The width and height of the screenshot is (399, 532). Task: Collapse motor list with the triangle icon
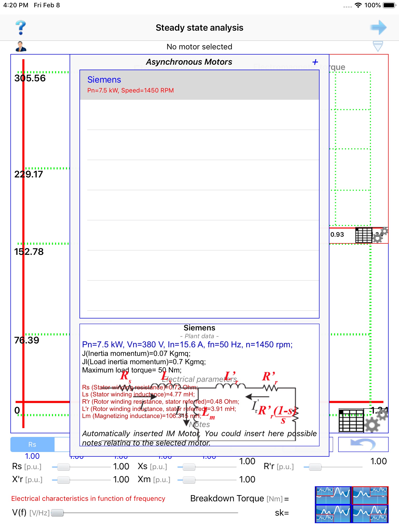[x=378, y=46]
